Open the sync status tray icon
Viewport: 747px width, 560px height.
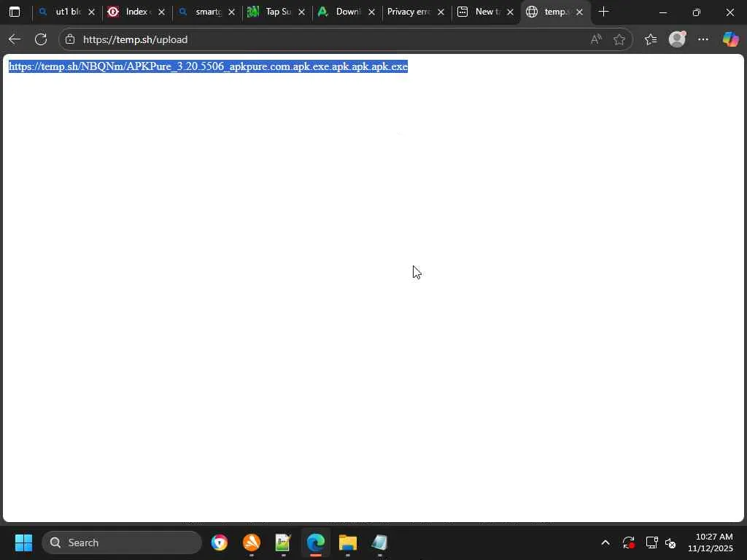[x=628, y=542]
